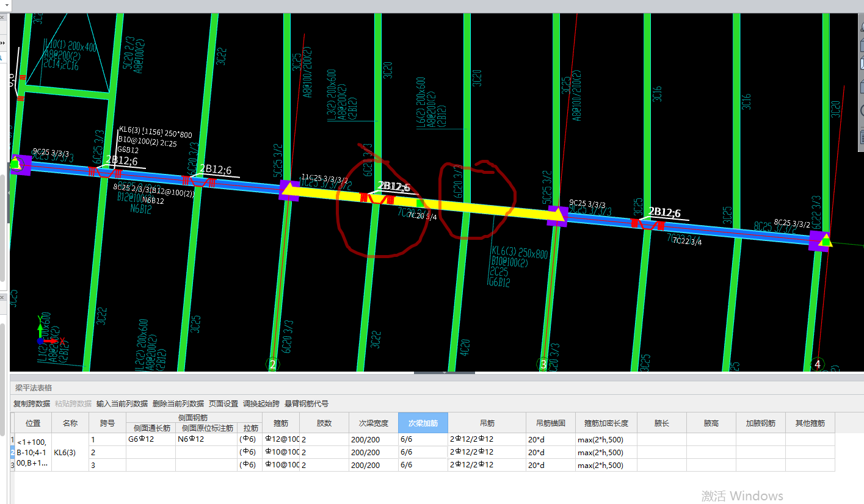Click the 输入当前列数据 button

[x=122, y=404]
